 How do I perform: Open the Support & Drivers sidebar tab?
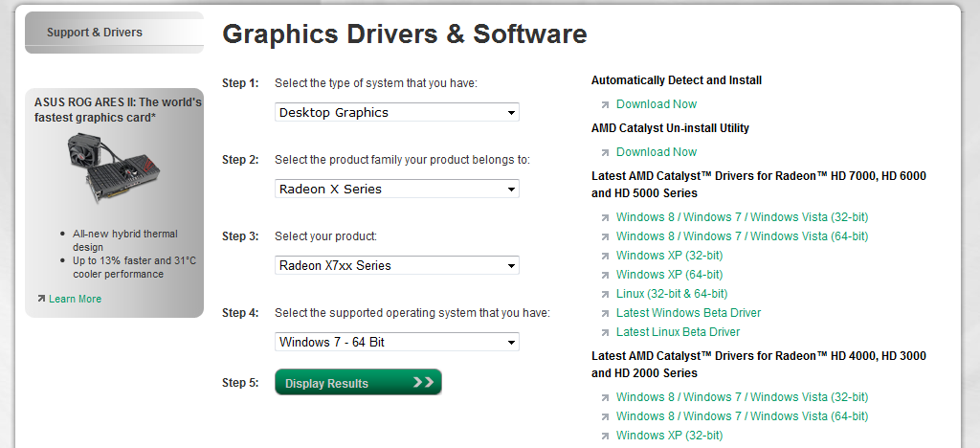pos(115,33)
